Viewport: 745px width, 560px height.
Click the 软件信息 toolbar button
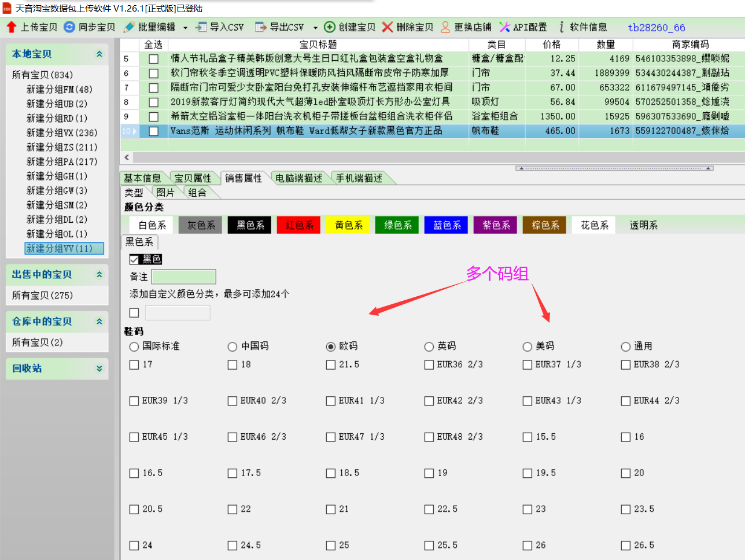(582, 27)
